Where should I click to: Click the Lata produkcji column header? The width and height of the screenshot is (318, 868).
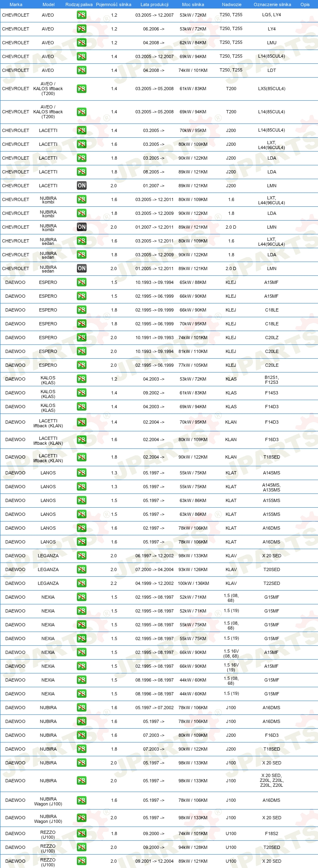coord(155,4)
